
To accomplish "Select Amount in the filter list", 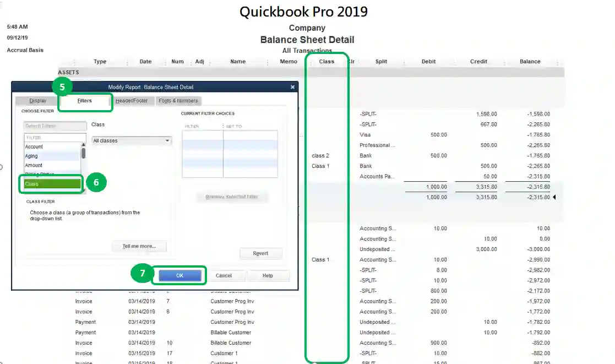I will (52, 166).
